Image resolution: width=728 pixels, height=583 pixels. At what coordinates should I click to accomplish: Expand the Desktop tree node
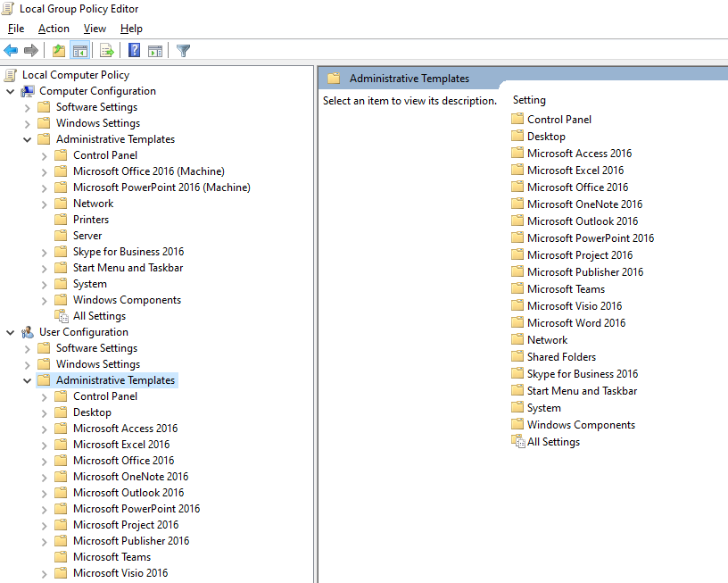click(44, 413)
